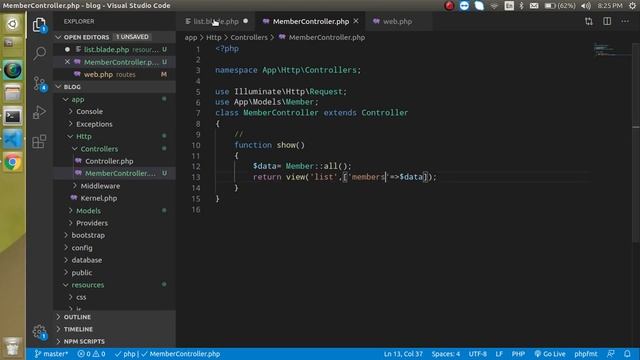Screen dimensions: 640x360
Task: Open the Search view in activity bar
Action: click(39, 53)
